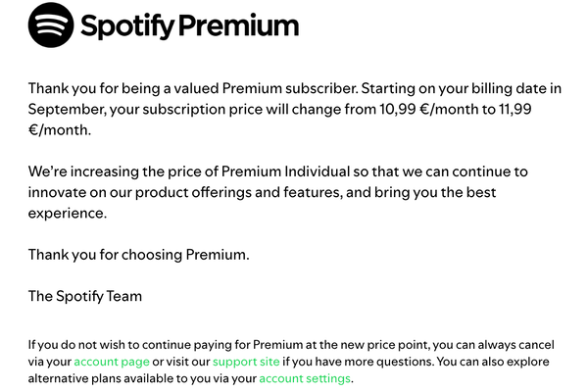This screenshot has height=392, width=588.
Task: Click the Spotify circular logo icon
Action: [x=51, y=26]
